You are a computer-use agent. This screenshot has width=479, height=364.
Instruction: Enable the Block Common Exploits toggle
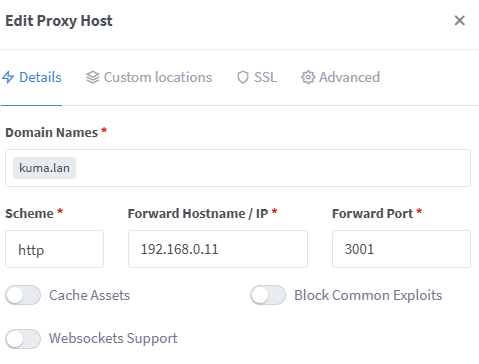[268, 295]
